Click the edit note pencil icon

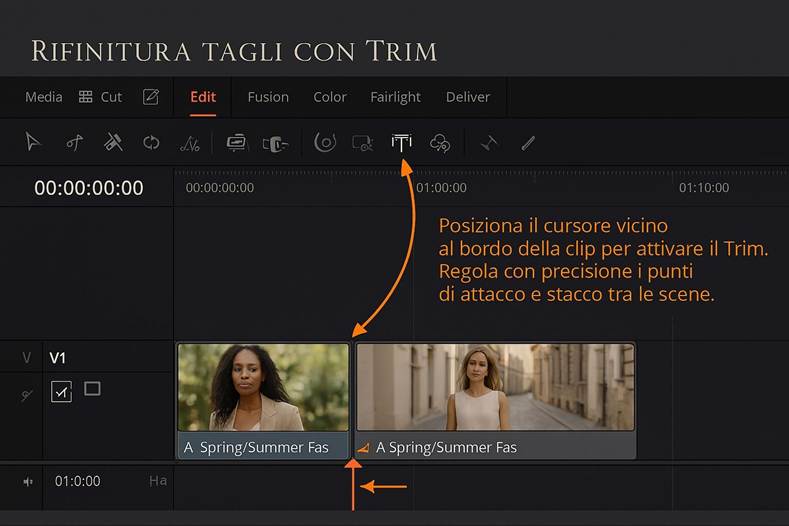point(150,97)
